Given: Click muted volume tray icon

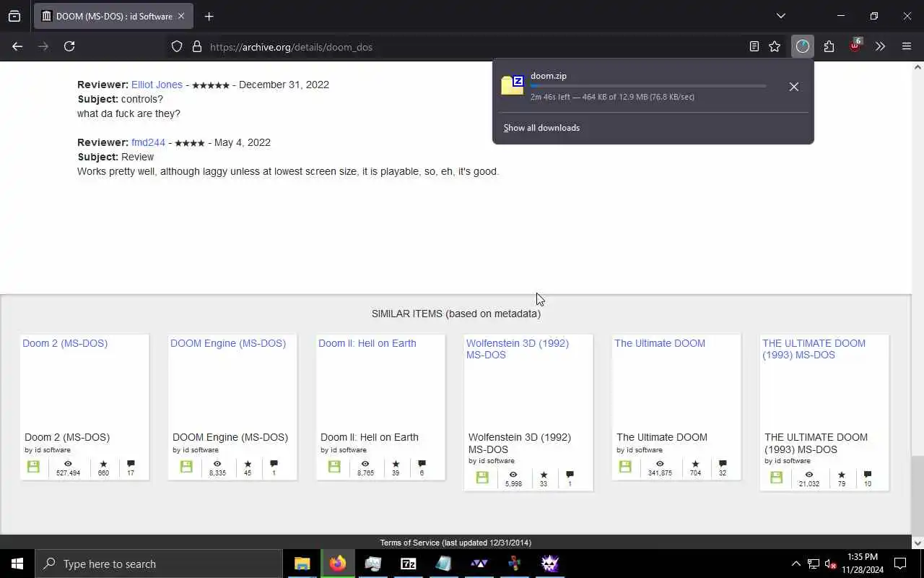Looking at the screenshot, I should pos(831,564).
